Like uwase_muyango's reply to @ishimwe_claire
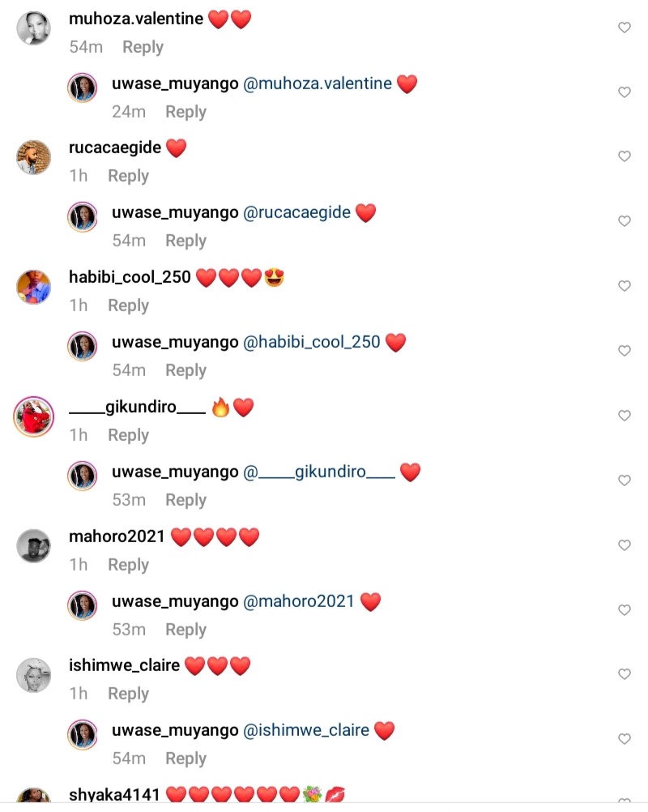 point(625,739)
